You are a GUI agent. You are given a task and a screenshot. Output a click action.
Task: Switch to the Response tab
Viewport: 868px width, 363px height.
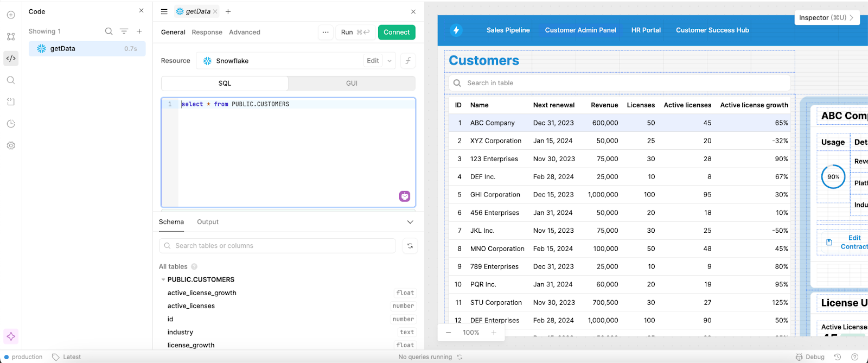pyautogui.click(x=207, y=32)
